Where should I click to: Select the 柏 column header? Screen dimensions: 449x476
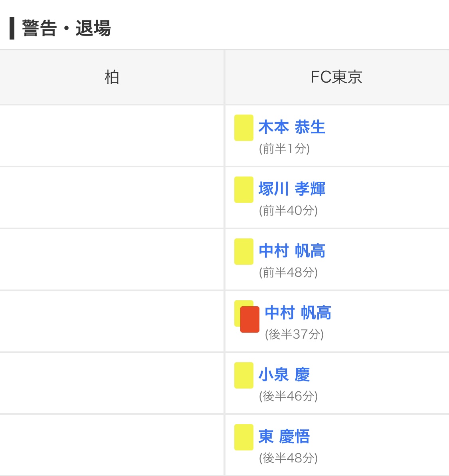[x=112, y=77]
